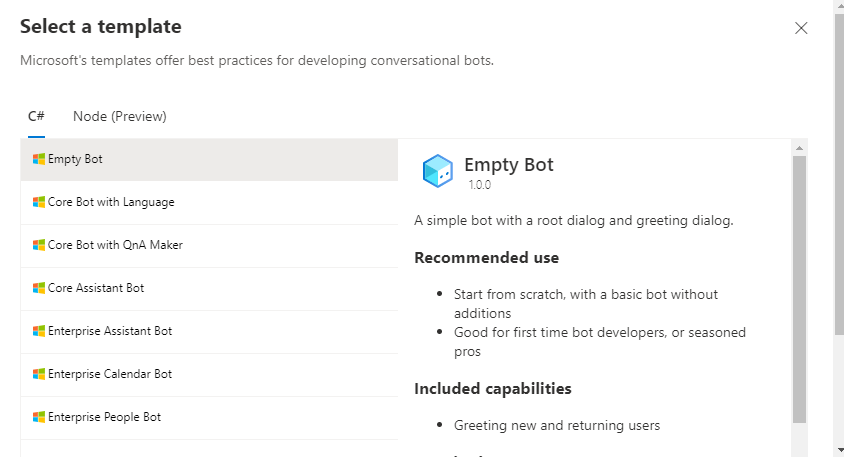Click Microsoft logo beside Enterprise Assistant Bot
This screenshot has width=844, height=457.
point(39,331)
